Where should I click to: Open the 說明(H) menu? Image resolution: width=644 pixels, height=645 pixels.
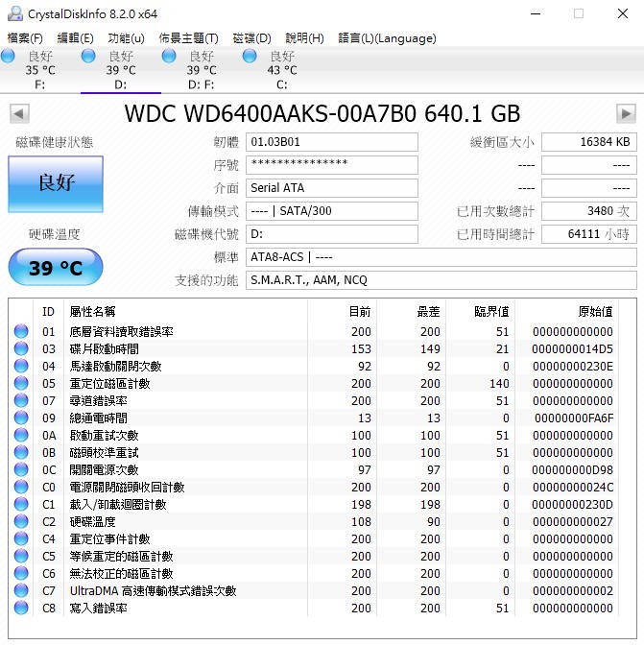coord(305,38)
